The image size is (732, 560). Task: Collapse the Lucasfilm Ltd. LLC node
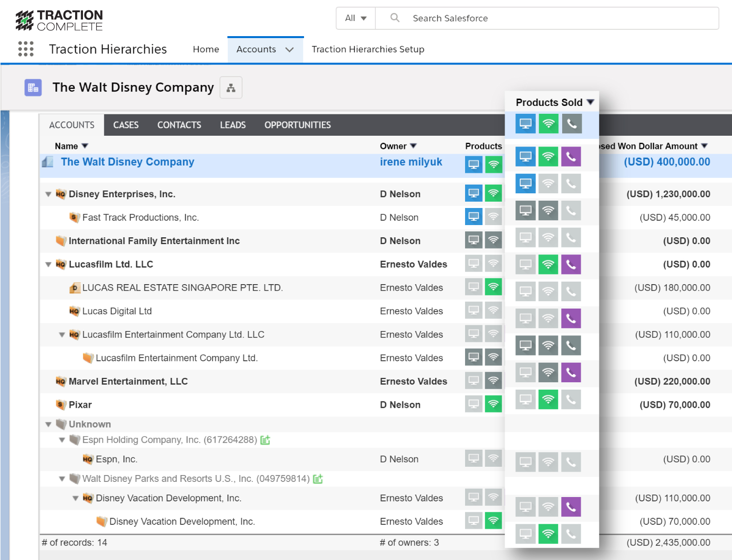coord(48,265)
